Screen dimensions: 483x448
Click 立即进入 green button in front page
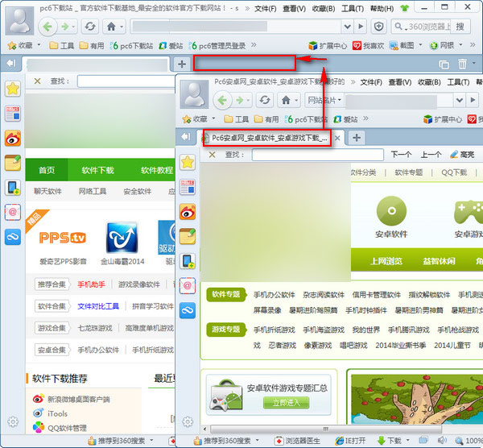[286, 403]
